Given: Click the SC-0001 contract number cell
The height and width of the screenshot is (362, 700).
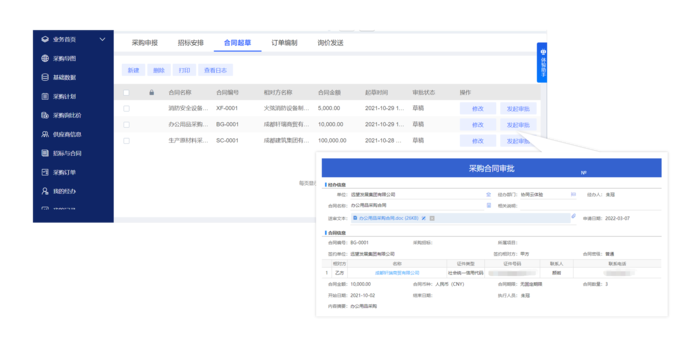Looking at the screenshot, I should [227, 140].
